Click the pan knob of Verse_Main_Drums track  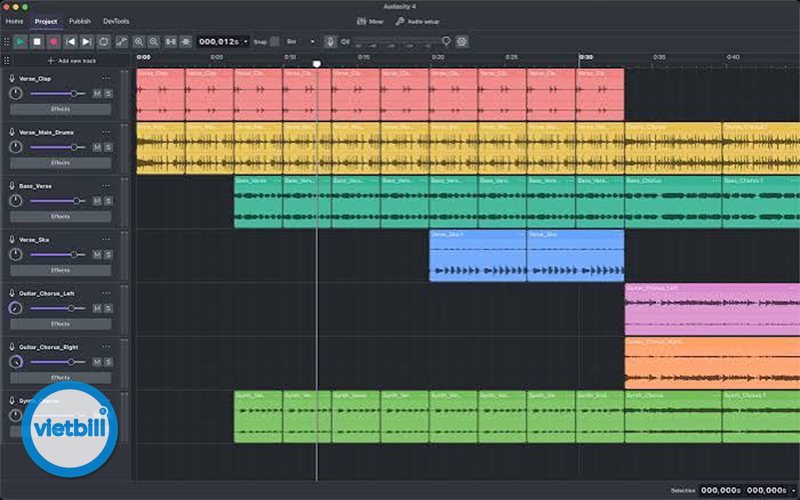coord(16,147)
